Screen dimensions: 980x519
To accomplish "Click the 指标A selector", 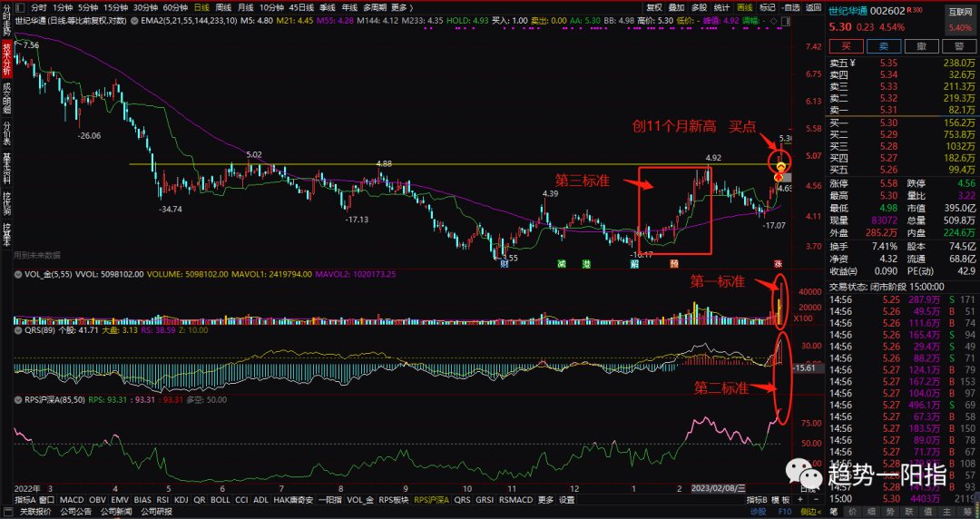I will [25, 500].
